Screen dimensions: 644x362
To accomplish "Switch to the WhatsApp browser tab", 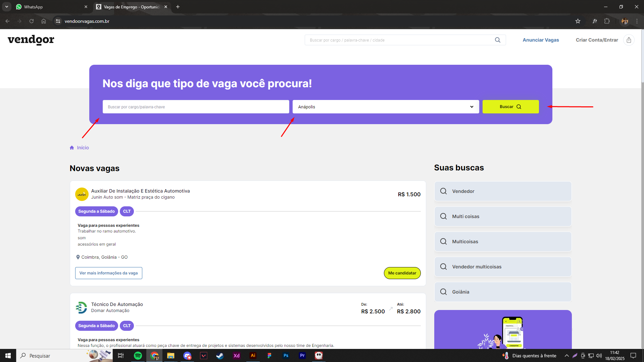I will point(50,7).
